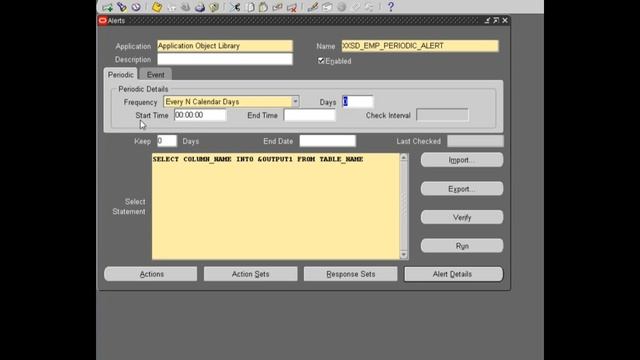Click Delete Record red X icon
This screenshot has width=640, height=360.
(291, 7)
